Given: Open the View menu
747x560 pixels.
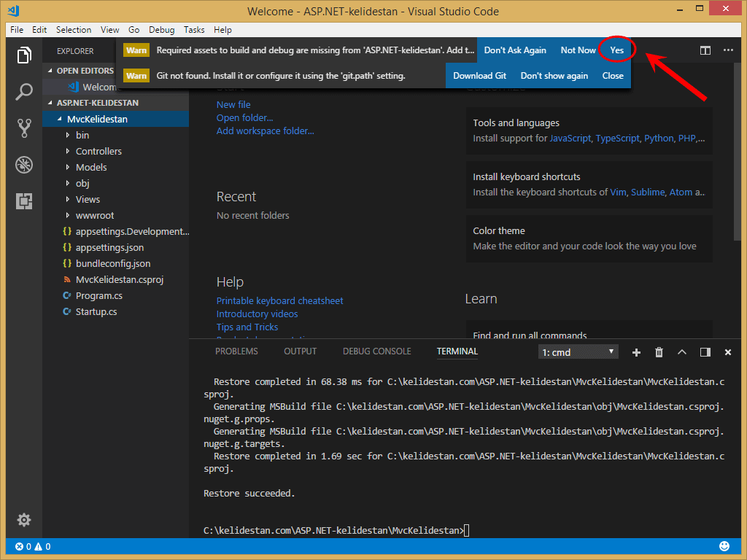Looking at the screenshot, I should pos(109,29).
